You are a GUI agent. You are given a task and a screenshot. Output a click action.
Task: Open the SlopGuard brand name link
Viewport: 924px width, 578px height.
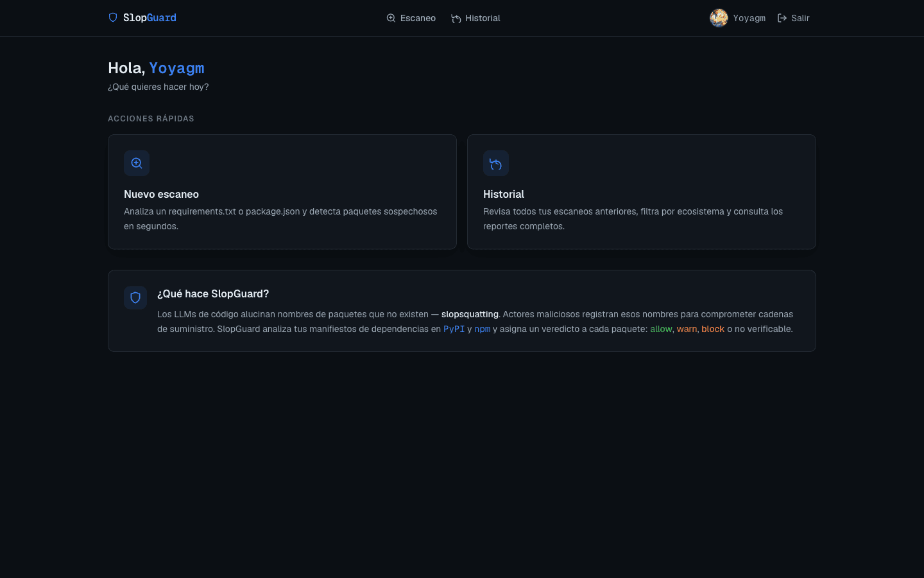(150, 18)
